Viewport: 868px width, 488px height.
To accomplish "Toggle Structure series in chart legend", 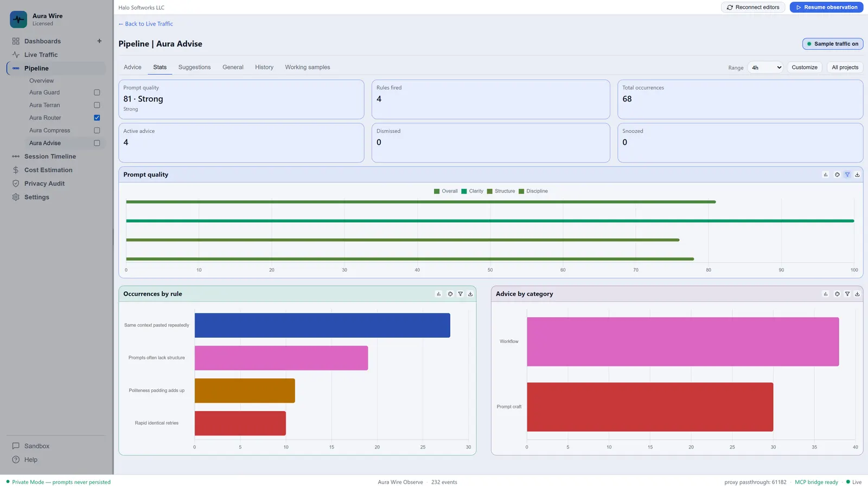I will pyautogui.click(x=501, y=191).
